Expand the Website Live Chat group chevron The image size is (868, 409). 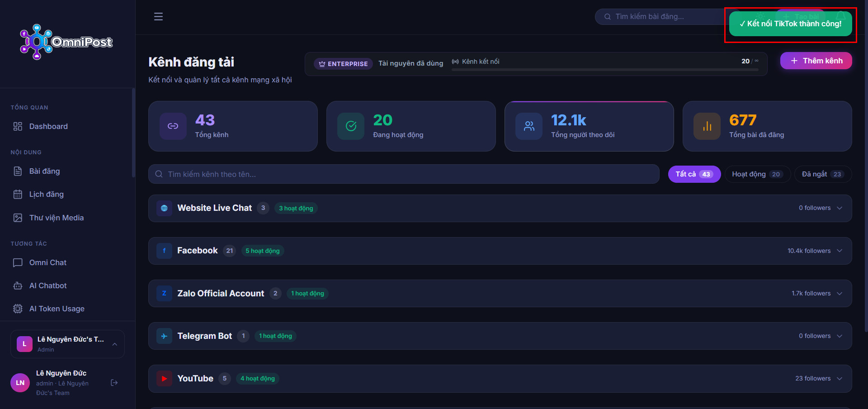tap(840, 208)
